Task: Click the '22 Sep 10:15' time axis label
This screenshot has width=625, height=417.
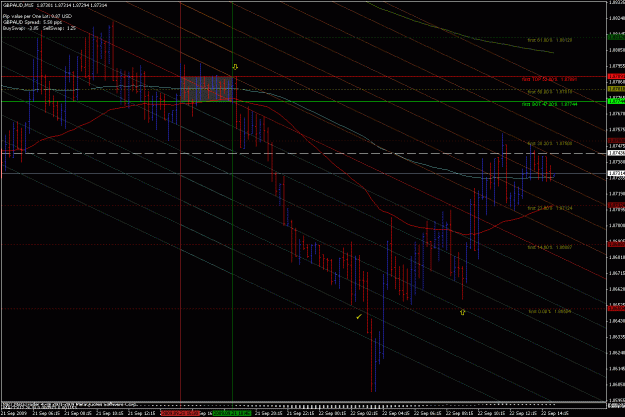Action: pyautogui.click(x=493, y=413)
